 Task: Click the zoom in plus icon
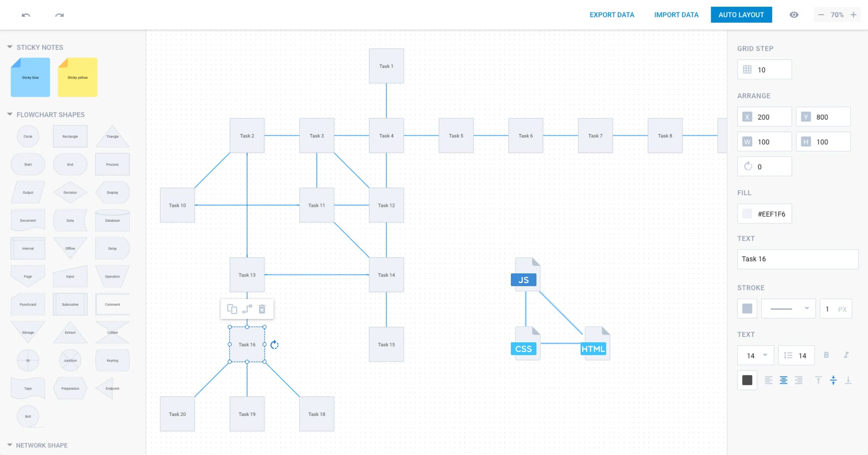coord(853,15)
